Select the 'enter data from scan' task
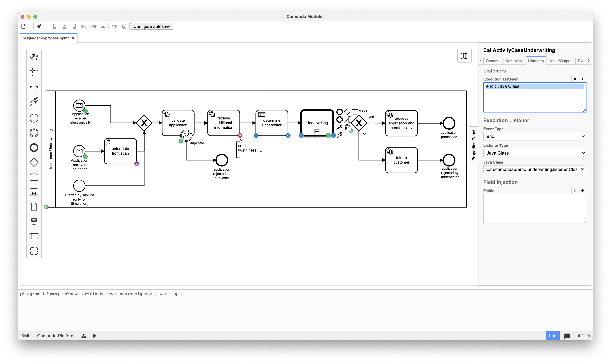 (120, 151)
